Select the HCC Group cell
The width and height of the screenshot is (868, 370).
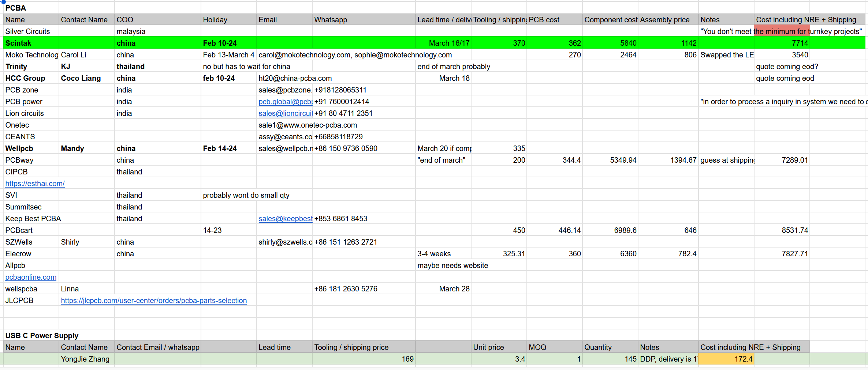[31, 78]
